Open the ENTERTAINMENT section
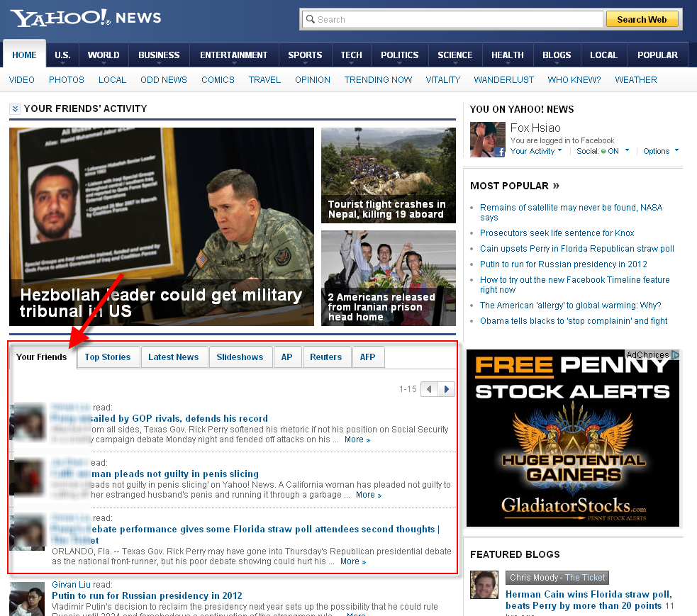Viewport: 697px width, 616px height. [234, 55]
